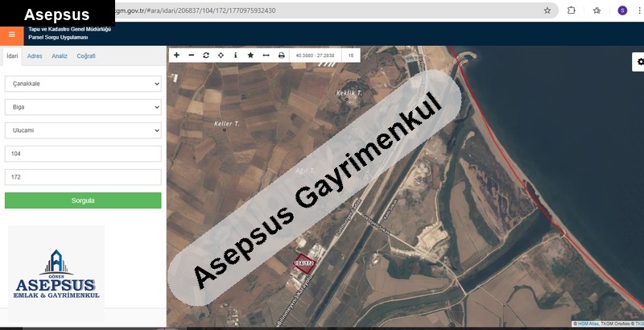This screenshot has height=330, width=644.
Task: Zoom out with the minus map tool
Action: coord(192,56)
